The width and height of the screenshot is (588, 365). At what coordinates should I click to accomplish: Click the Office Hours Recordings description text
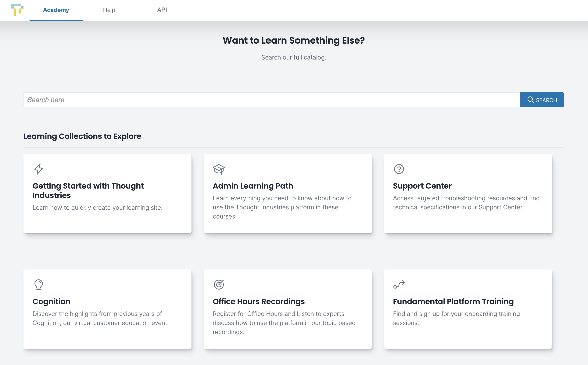[x=284, y=323]
